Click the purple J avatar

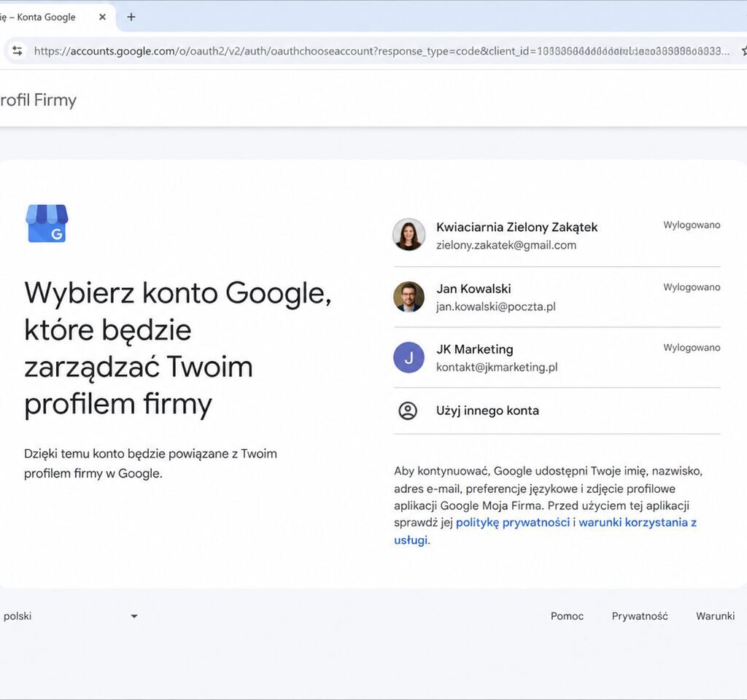coord(409,357)
